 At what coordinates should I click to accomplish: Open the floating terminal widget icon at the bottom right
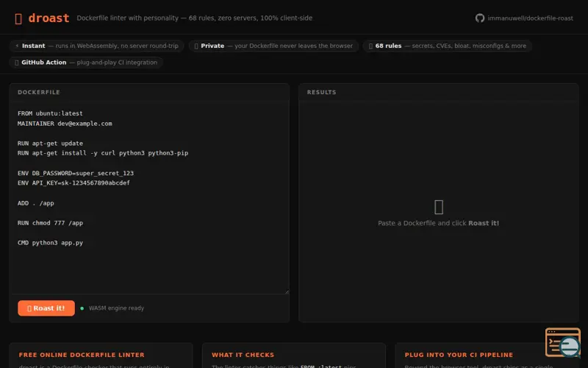point(563,342)
